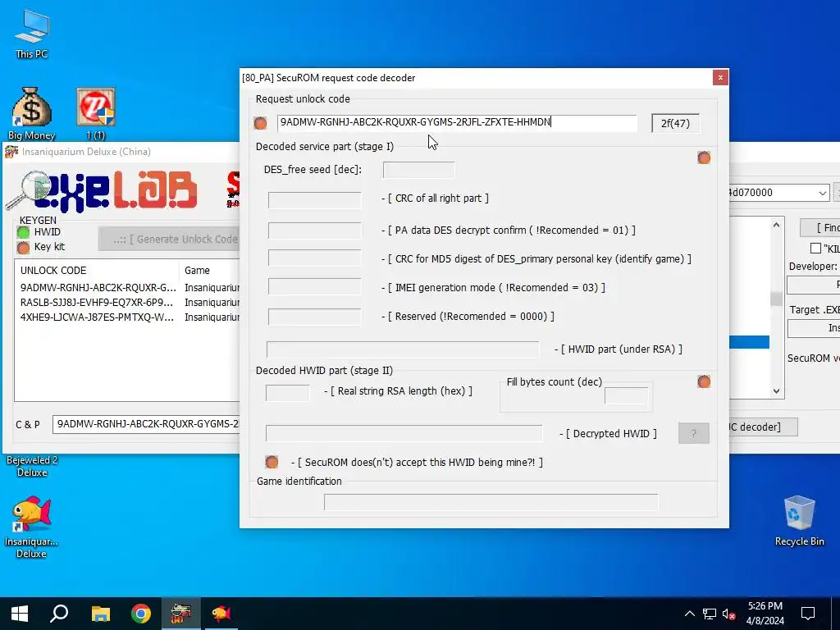Image resolution: width=840 pixels, height=630 pixels.
Task: Click scroll down arrow in background list
Action: tap(776, 391)
